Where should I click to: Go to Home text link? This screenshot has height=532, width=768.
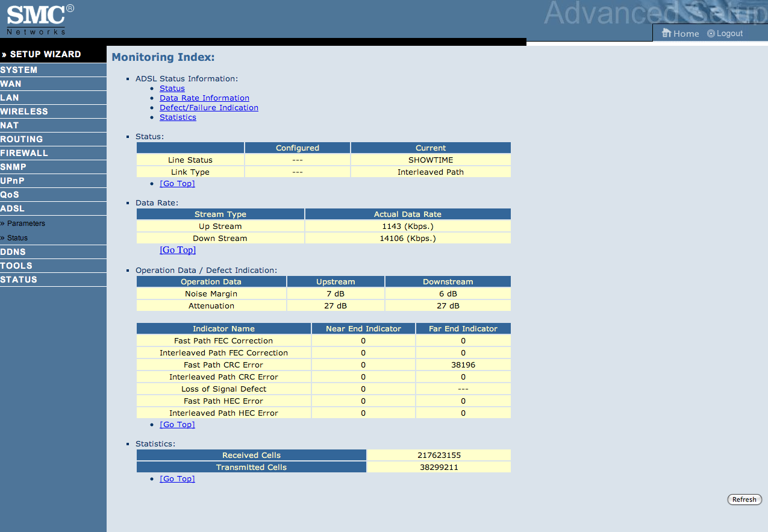(x=686, y=34)
